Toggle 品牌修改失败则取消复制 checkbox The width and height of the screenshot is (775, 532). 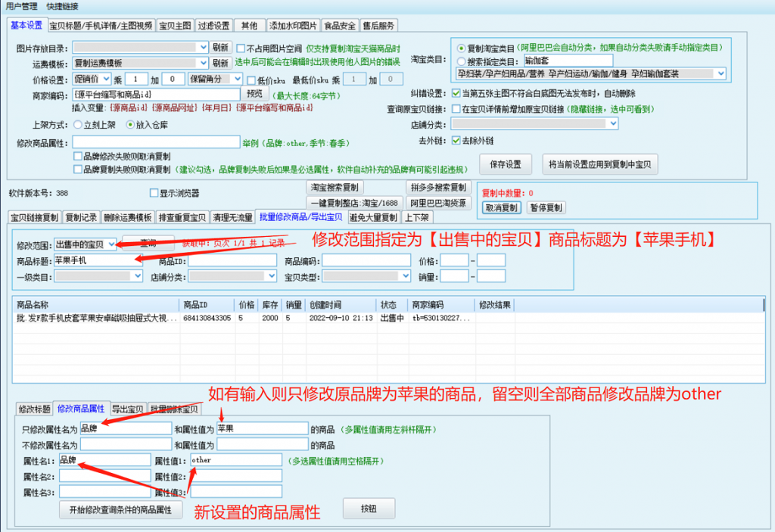(x=78, y=156)
